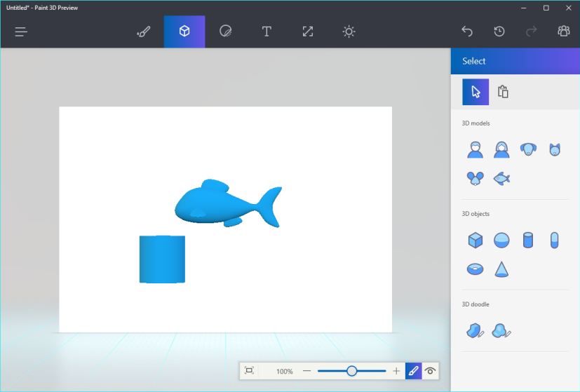Viewport: 580px width, 392px height.
Task: Add a Doughnut torus object
Action: [x=475, y=269]
